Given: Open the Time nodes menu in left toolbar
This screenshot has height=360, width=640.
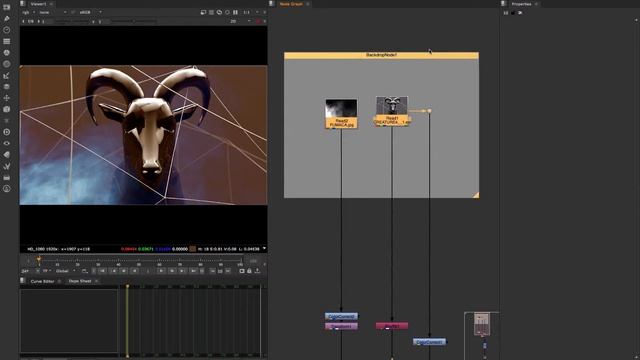Looking at the screenshot, I should [7, 30].
